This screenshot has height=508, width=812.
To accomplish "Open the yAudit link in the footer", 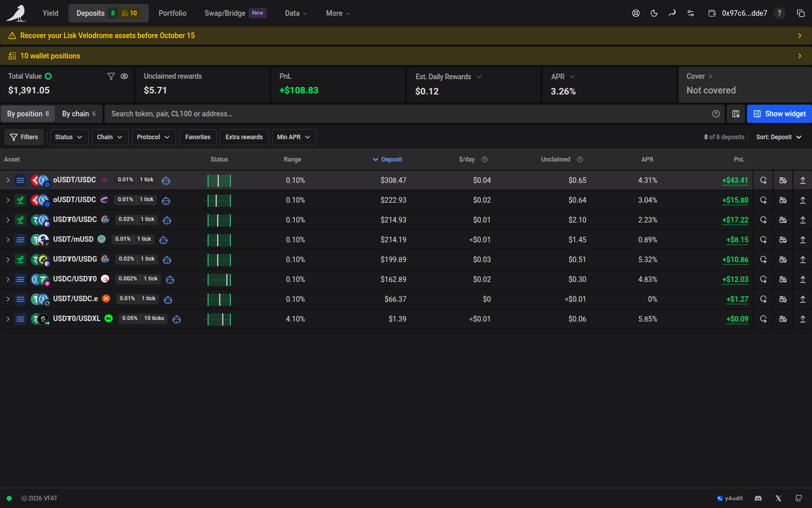I will (730, 498).
